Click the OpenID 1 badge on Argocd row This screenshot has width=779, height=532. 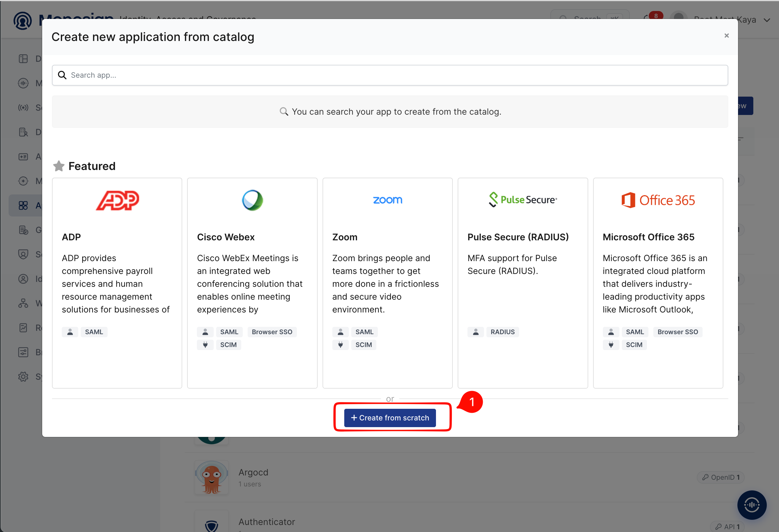(721, 477)
